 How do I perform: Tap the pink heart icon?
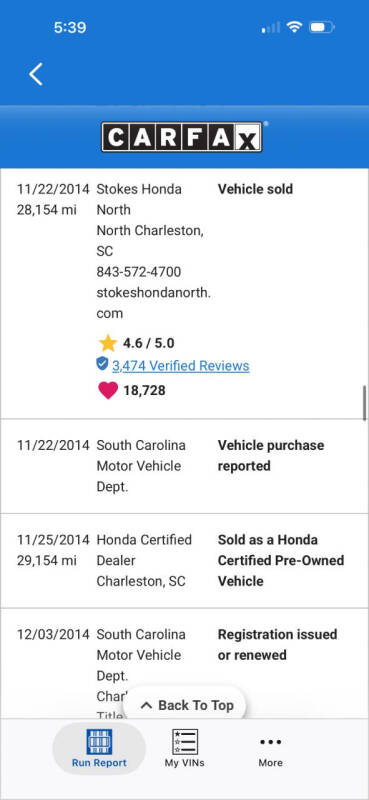(x=108, y=391)
